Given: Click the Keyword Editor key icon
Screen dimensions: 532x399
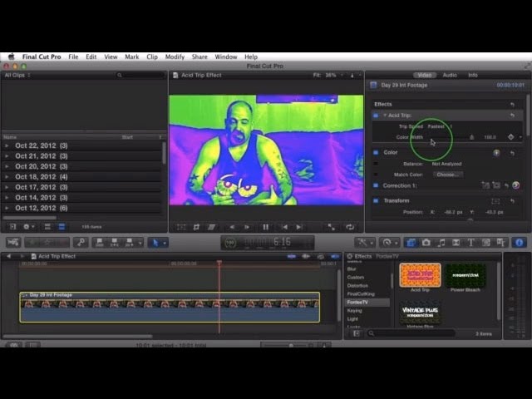Looking at the screenshot, I should point(81,242).
